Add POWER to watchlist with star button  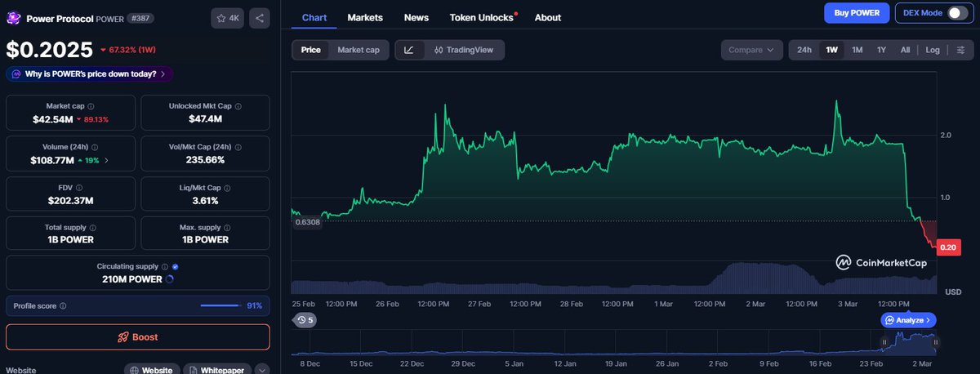(228, 17)
